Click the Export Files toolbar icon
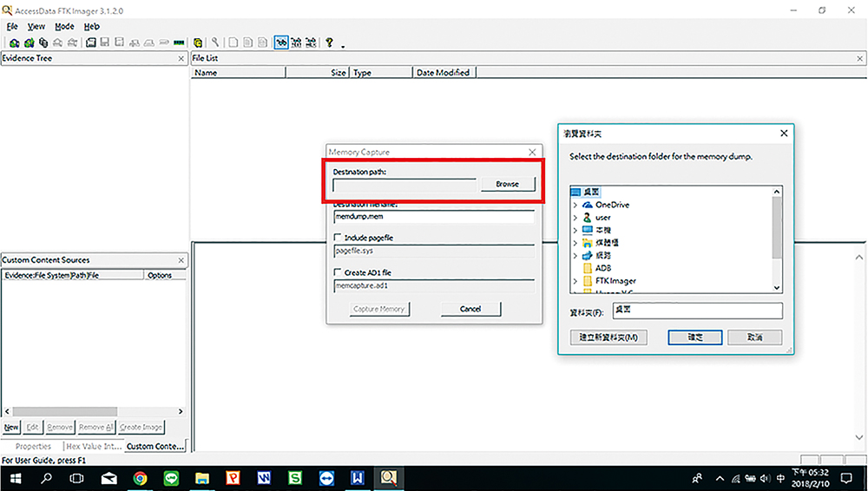 (233, 43)
